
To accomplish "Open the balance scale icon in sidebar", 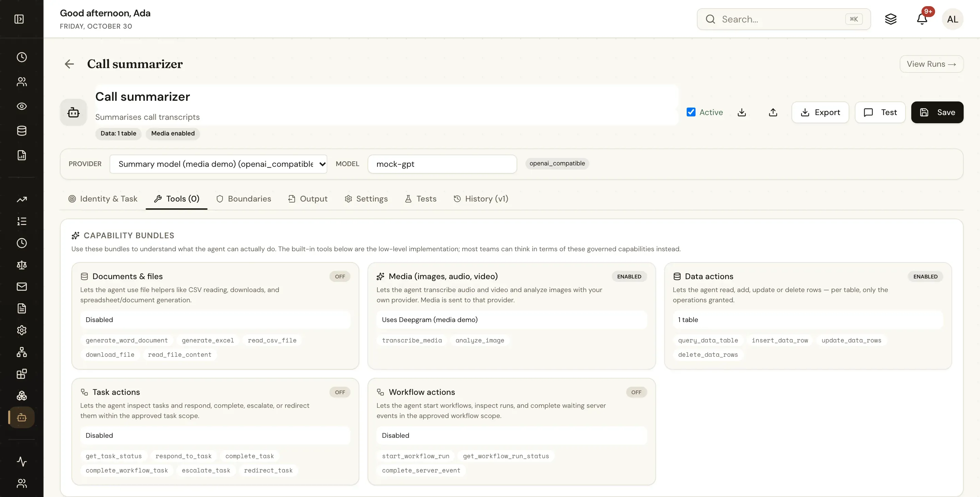I will [x=22, y=265].
